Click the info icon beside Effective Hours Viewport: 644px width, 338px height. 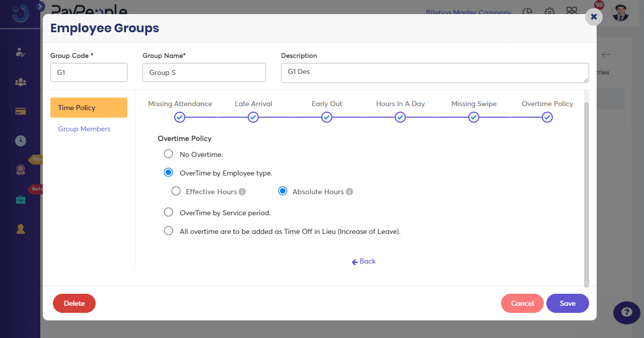coord(242,192)
